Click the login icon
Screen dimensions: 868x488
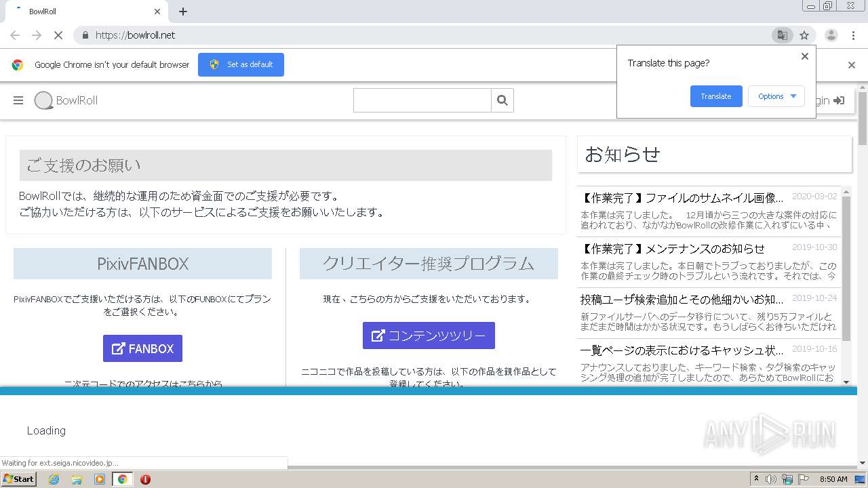(x=839, y=100)
